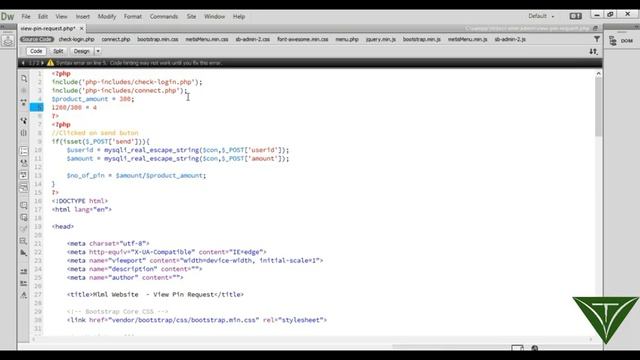Click the Apply Comment icon

point(24,205)
